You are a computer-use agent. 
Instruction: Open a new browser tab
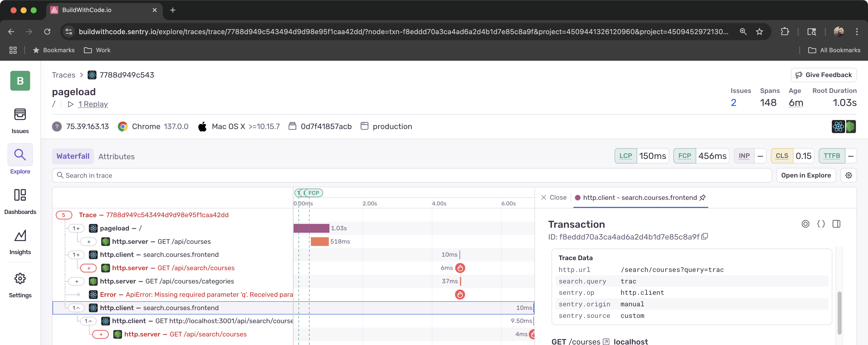pos(173,10)
